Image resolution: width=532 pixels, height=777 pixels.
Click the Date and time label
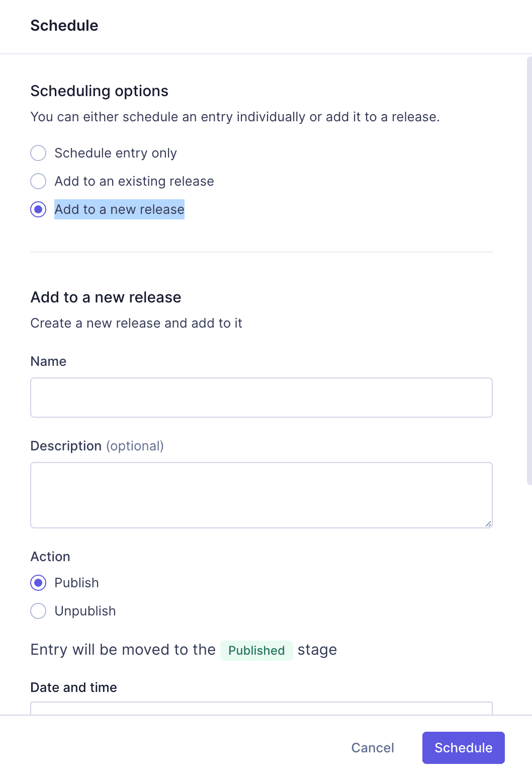[x=74, y=687]
